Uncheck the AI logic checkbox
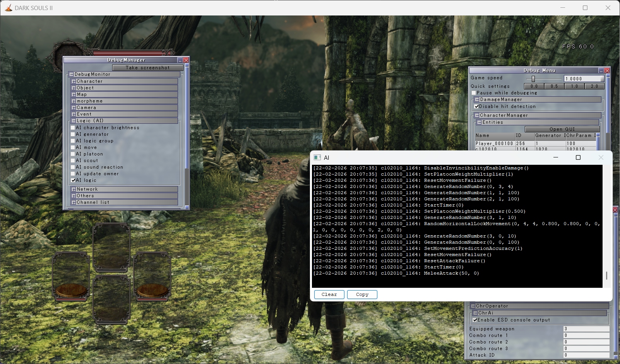The image size is (620, 364). pyautogui.click(x=73, y=180)
